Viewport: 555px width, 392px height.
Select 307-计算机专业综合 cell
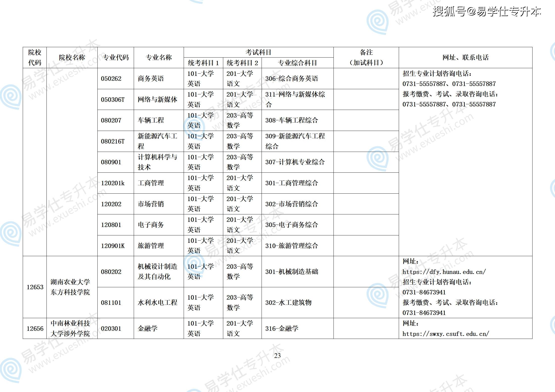(x=298, y=162)
